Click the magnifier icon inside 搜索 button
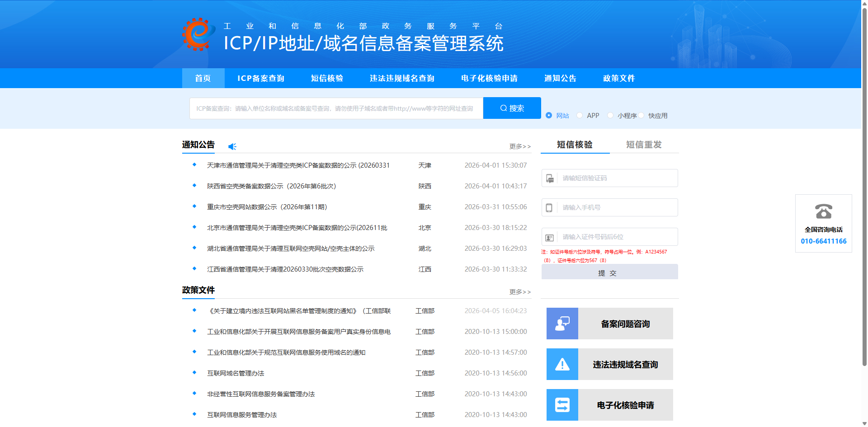The height and width of the screenshot is (427, 868). pos(503,108)
